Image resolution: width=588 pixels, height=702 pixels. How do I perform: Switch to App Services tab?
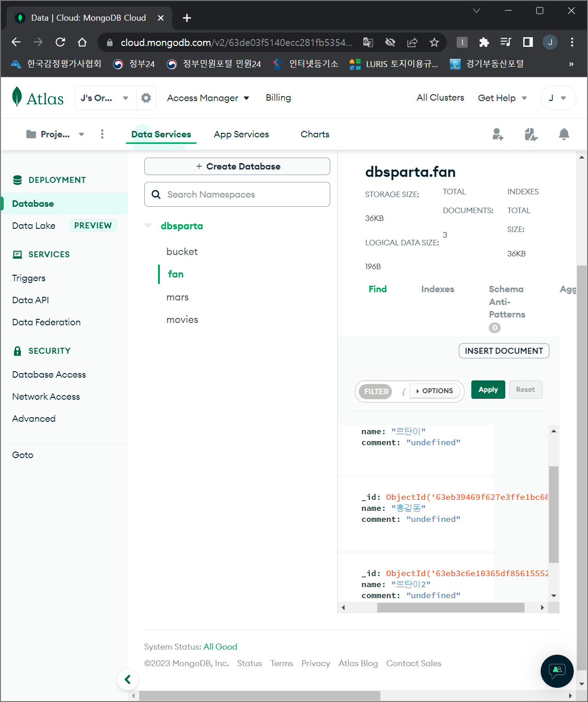[x=241, y=134]
